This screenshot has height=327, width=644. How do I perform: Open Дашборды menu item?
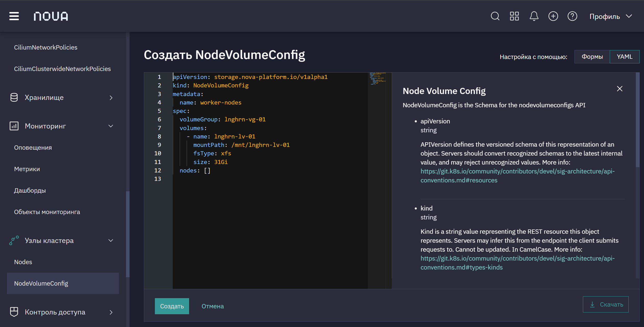click(x=30, y=190)
